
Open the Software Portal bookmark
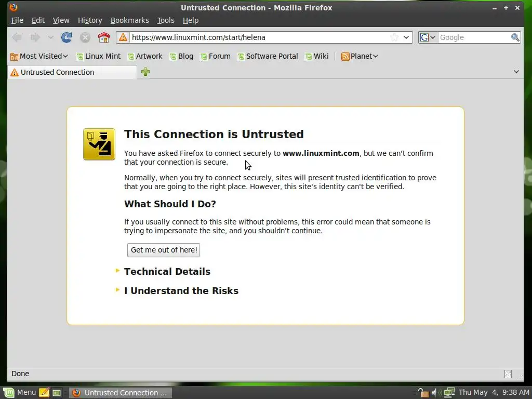(x=268, y=56)
